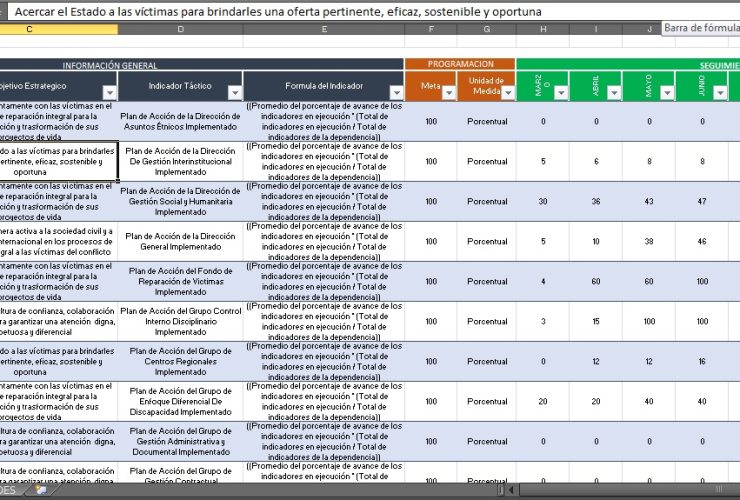Viewport: 740px width, 500px height.
Task: Click MARZO value 30 in Gestión Social row
Action: 543,202
